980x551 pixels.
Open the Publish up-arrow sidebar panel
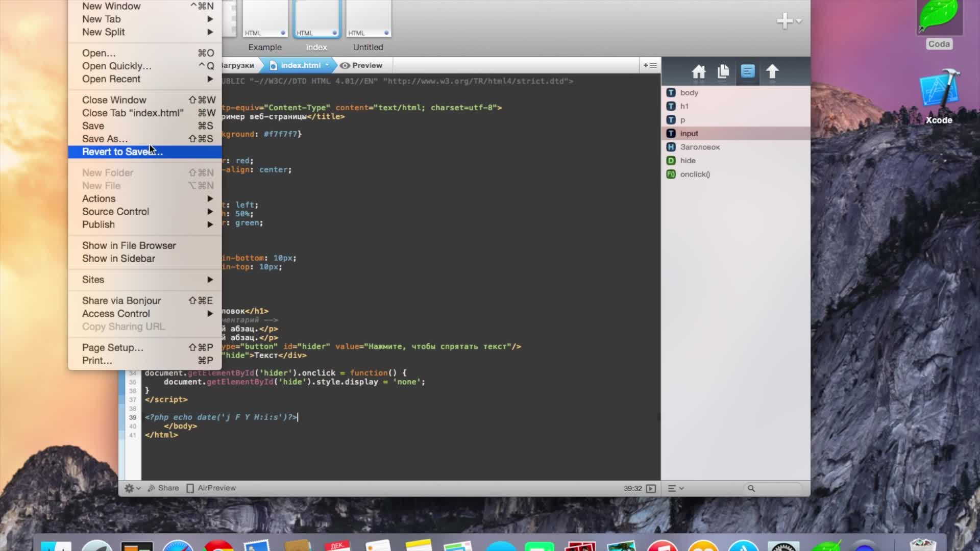pyautogui.click(x=772, y=71)
